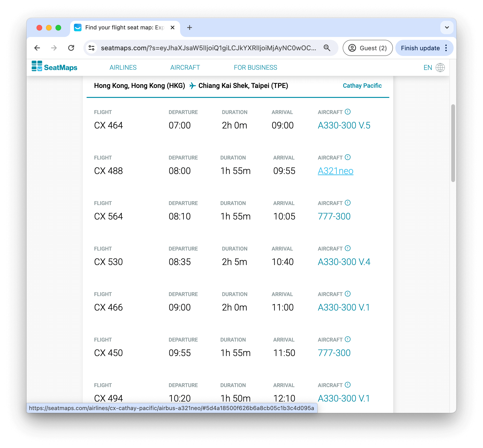This screenshot has height=448, width=483.
Task: Click the SeatMaps logo
Action: click(x=55, y=67)
